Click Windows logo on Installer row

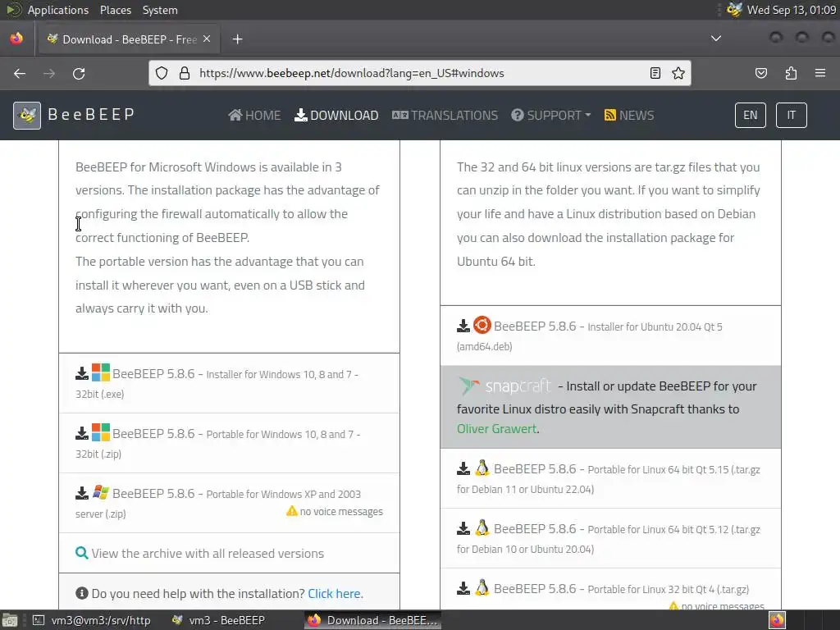[101, 372]
